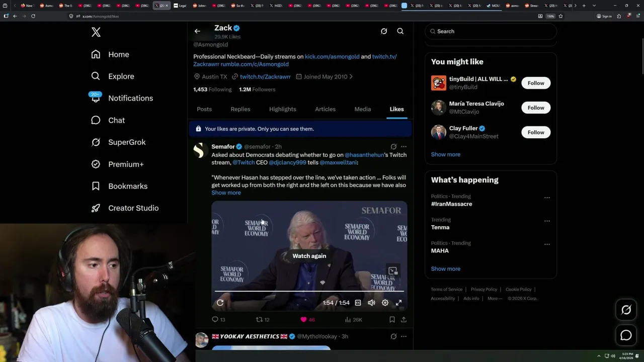Click the X logo in sidebar
Viewport: 644px width, 362px height.
click(x=96, y=32)
